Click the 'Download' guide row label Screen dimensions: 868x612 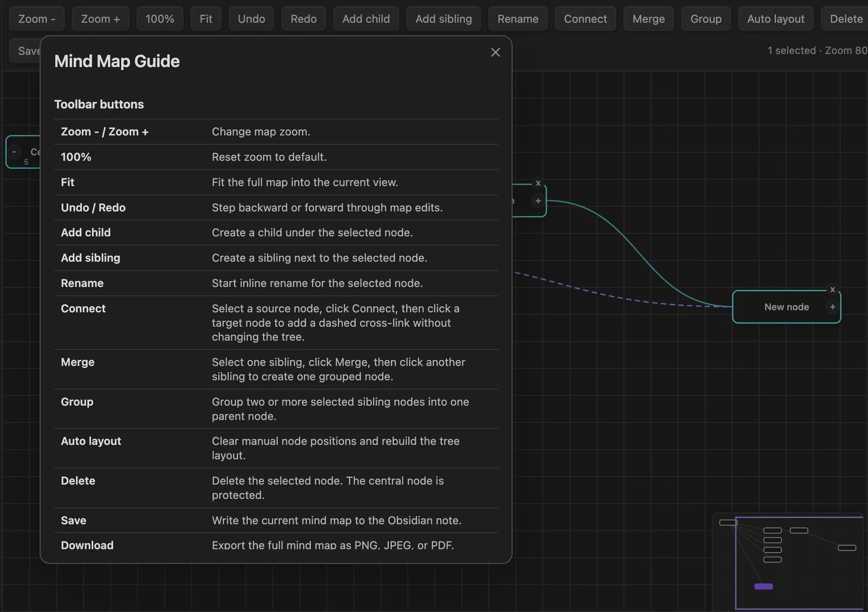point(87,545)
